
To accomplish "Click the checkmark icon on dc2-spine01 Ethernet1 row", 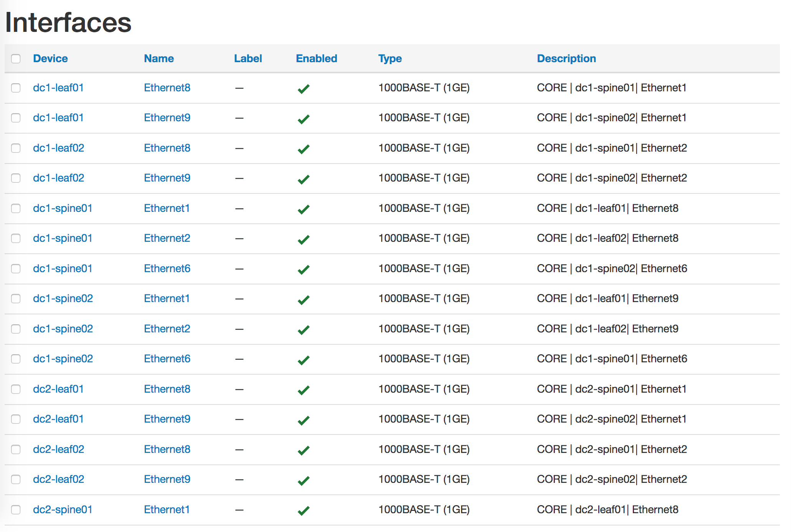I will 303,510.
